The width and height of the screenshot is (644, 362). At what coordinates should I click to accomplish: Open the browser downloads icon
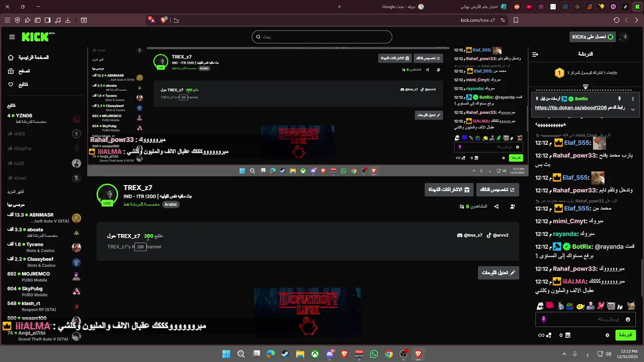68,20
